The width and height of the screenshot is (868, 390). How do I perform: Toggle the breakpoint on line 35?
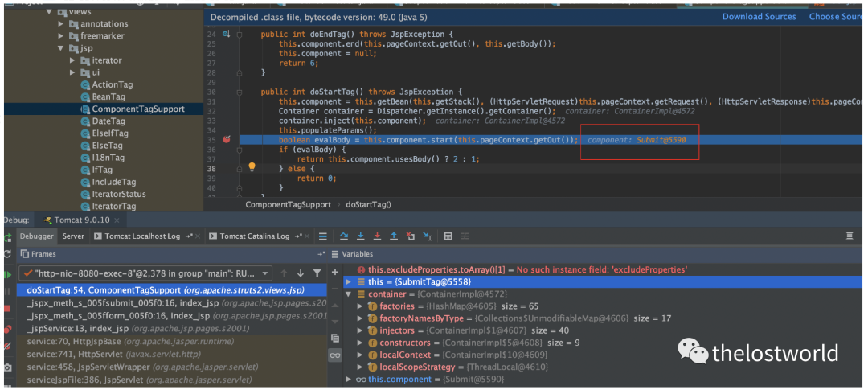point(227,139)
